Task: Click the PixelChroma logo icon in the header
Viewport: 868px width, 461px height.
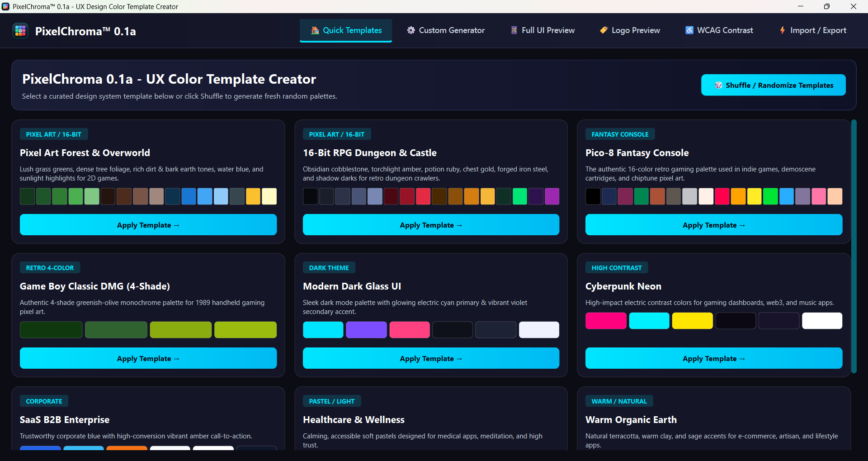Action: pos(20,31)
